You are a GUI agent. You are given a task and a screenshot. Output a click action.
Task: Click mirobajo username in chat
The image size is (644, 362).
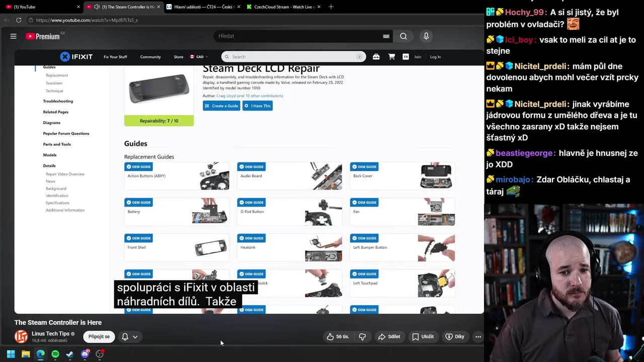coord(514,180)
